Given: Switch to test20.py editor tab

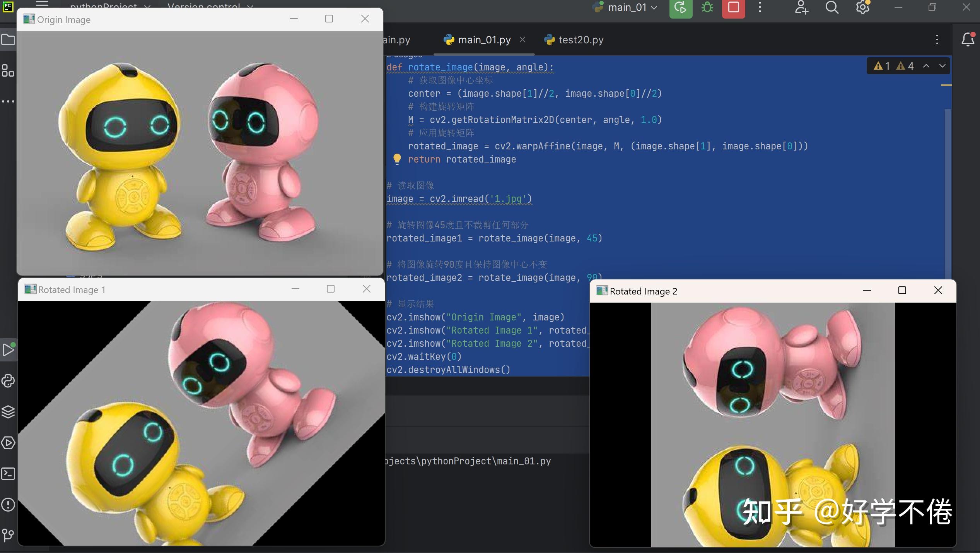Looking at the screenshot, I should [x=574, y=40].
